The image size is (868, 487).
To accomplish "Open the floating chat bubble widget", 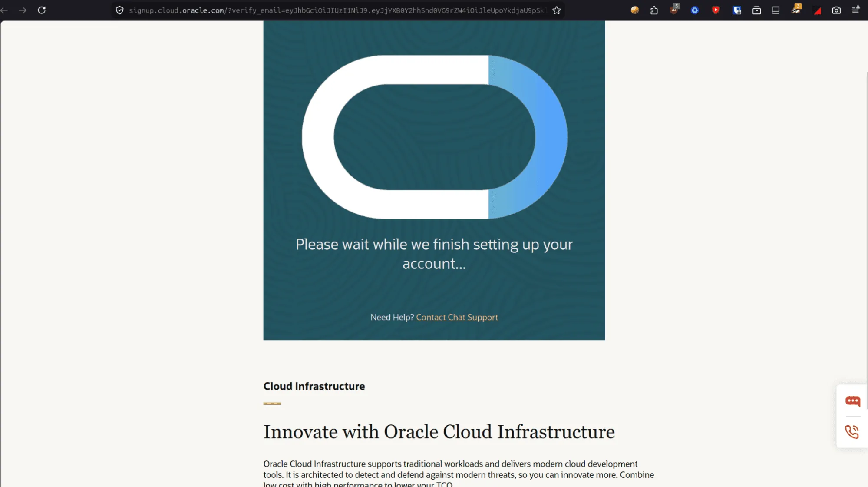I will point(852,401).
